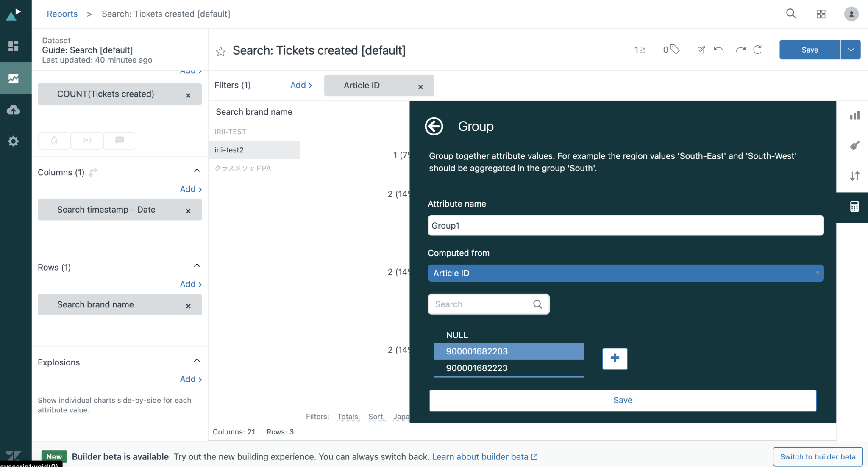Redo the last change
The height and width of the screenshot is (467, 868).
(740, 50)
